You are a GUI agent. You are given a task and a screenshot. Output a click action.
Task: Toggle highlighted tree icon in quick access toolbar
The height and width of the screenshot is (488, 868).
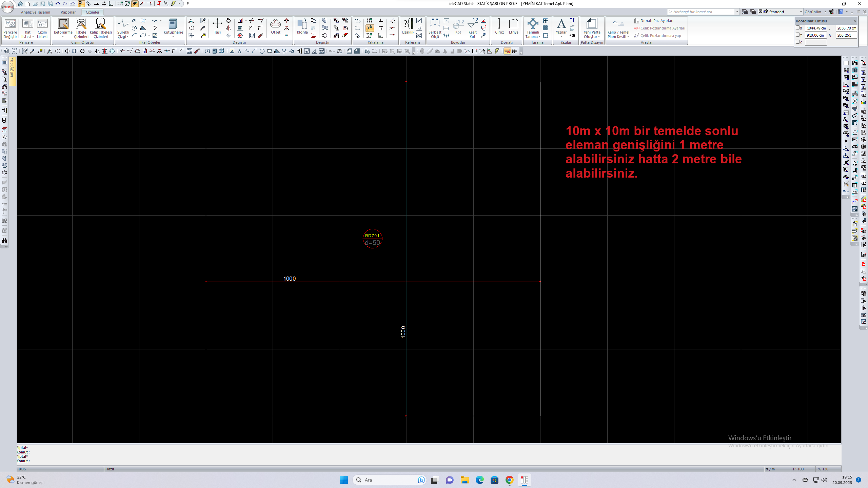(81, 4)
